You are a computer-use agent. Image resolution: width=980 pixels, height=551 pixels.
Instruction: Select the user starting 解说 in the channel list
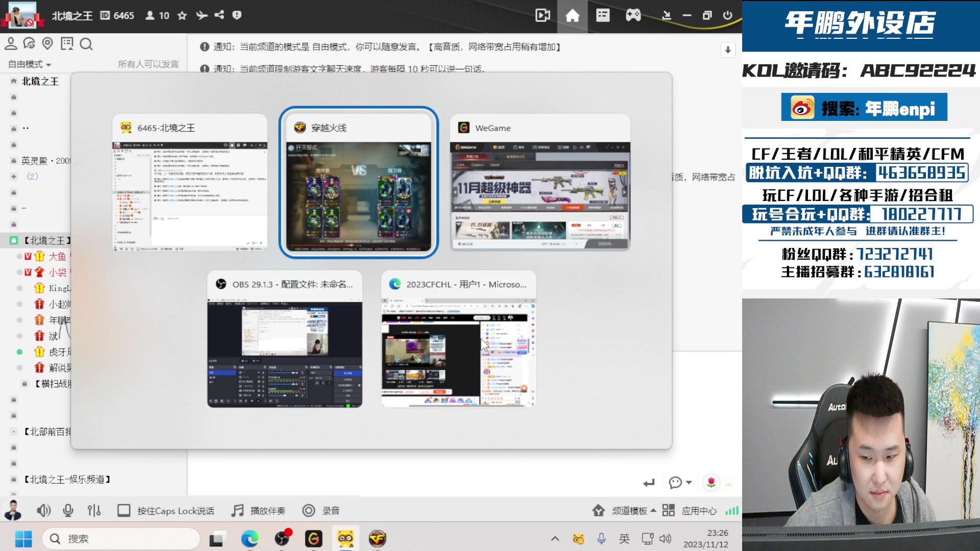[59, 368]
